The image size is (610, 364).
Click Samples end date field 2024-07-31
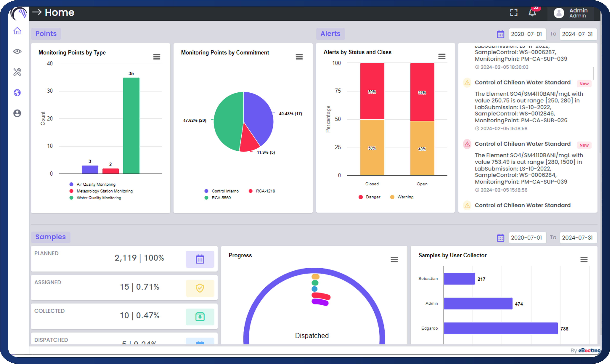coord(578,238)
